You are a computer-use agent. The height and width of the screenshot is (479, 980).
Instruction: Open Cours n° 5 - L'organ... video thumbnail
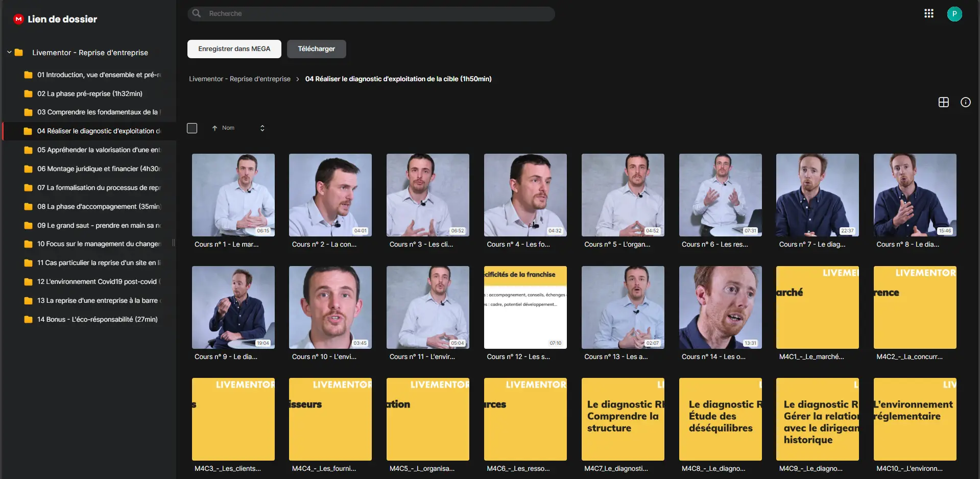coord(623,195)
